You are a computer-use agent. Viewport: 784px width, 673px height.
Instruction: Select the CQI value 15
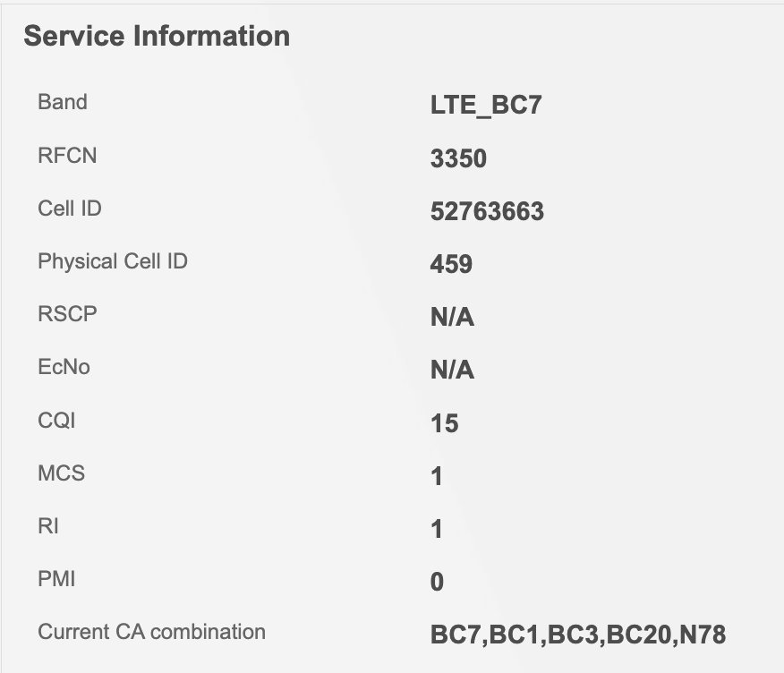pos(444,423)
